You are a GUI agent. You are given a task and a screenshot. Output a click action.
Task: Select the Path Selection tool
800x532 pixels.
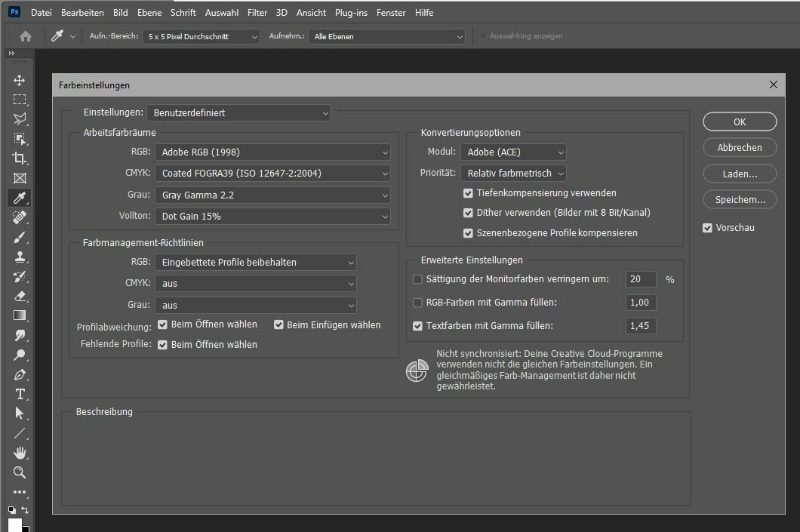(x=20, y=414)
